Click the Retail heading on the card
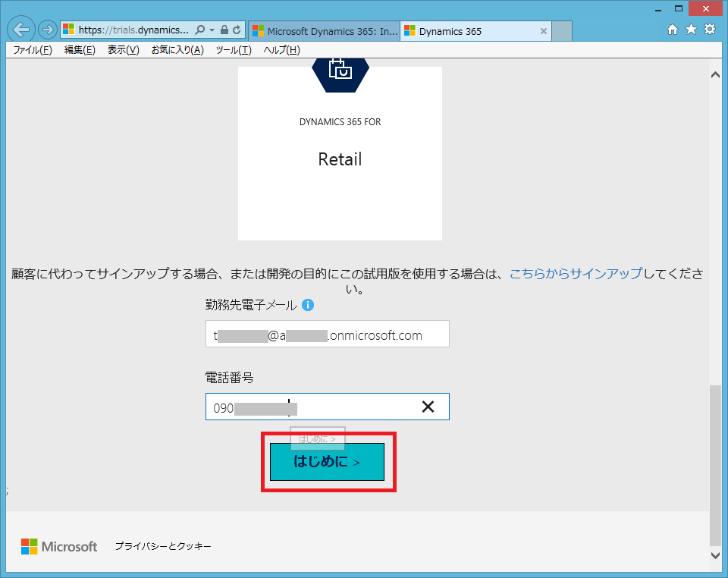Image resolution: width=728 pixels, height=578 pixels. (x=340, y=159)
